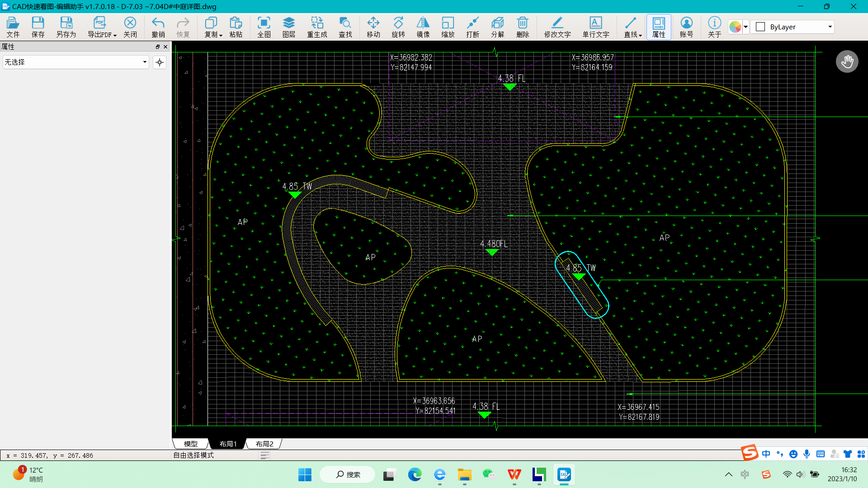The image size is (868, 488).
Task: Select the 移动 (Move) tool
Action: pos(373,27)
